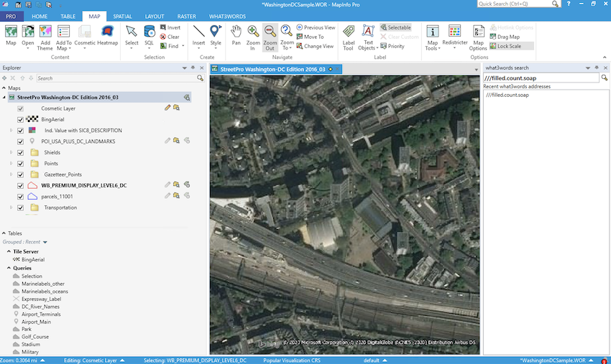
Task: Toggle Gazetteer_Points folder checkbox
Action: click(20, 174)
